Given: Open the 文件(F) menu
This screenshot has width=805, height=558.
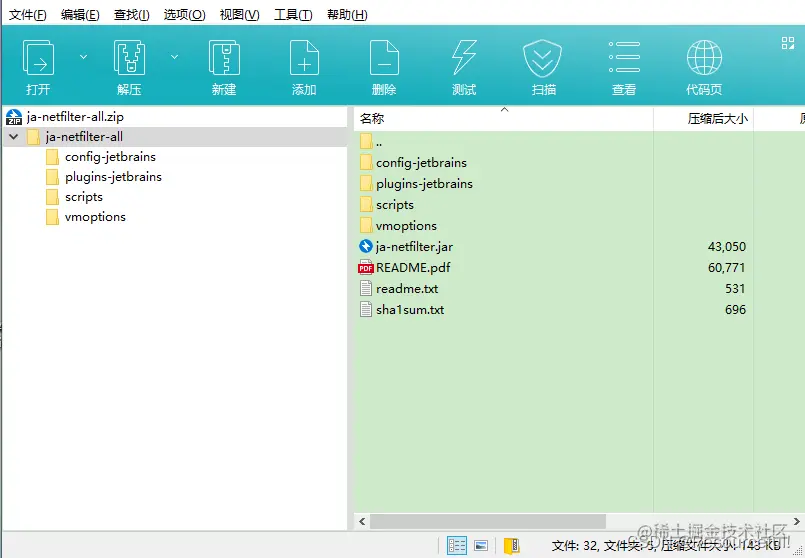Looking at the screenshot, I should click(x=28, y=14).
